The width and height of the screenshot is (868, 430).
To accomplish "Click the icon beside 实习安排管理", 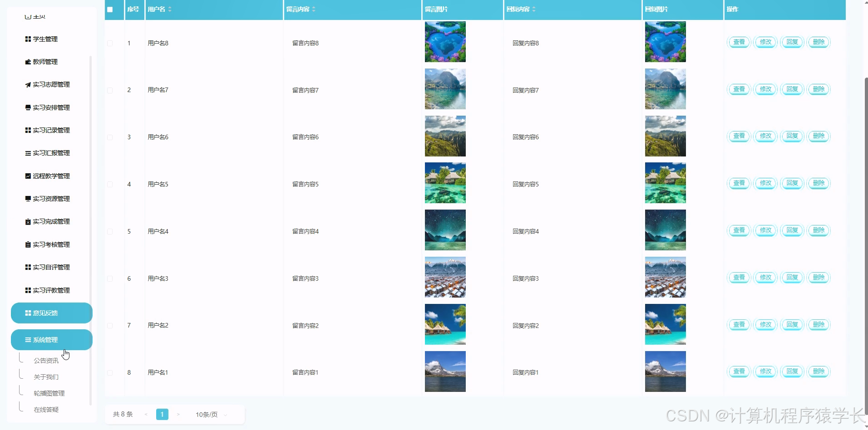I will [x=28, y=107].
